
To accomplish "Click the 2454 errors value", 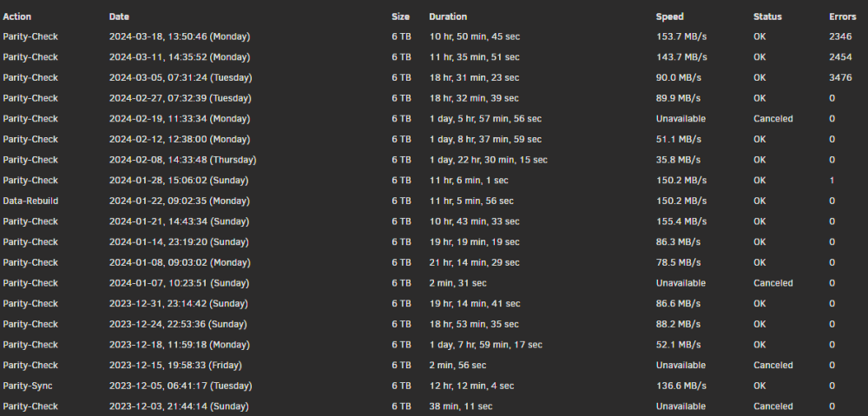I will point(840,57).
